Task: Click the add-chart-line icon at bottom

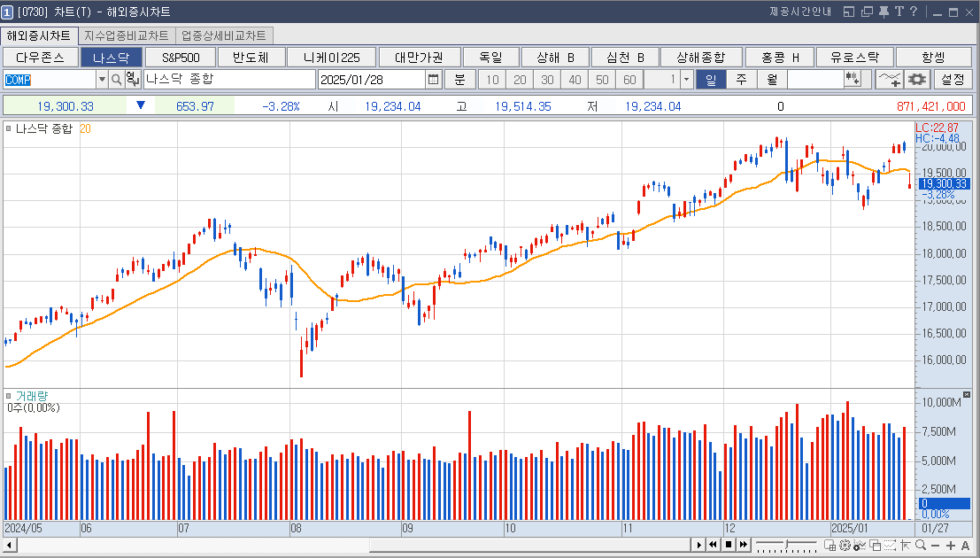Action: pos(860,546)
